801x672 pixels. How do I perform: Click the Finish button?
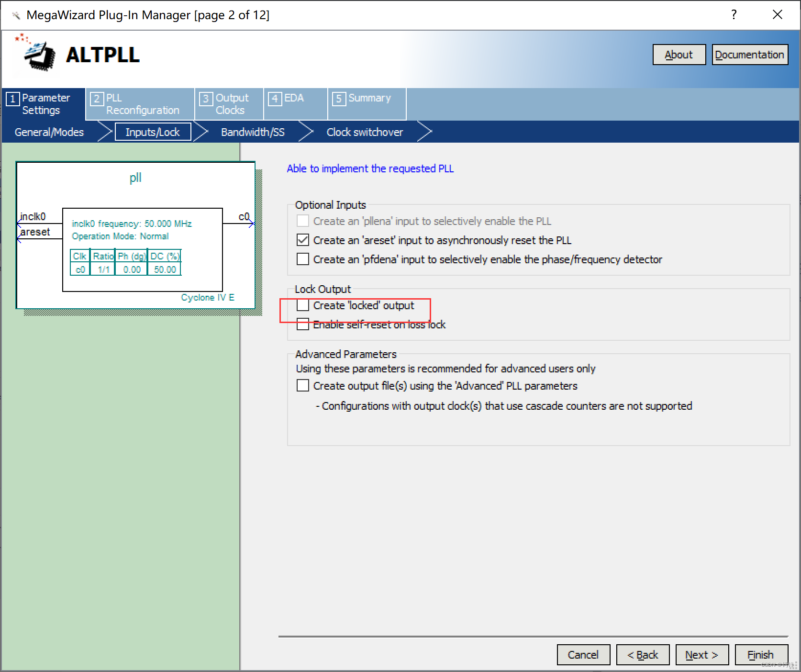[761, 655]
